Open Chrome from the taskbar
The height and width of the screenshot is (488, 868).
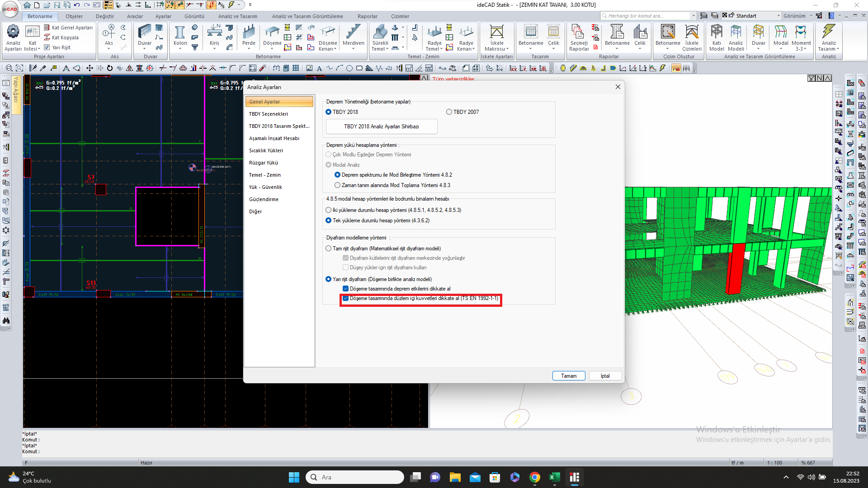point(535,477)
